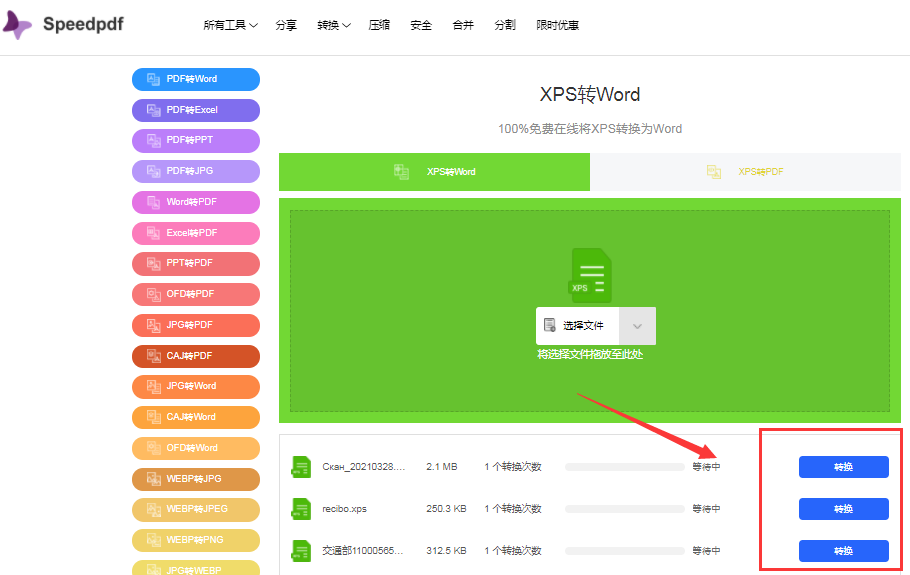Click the 312.5 KB file size
The width and height of the screenshot is (910, 575).
(x=446, y=551)
